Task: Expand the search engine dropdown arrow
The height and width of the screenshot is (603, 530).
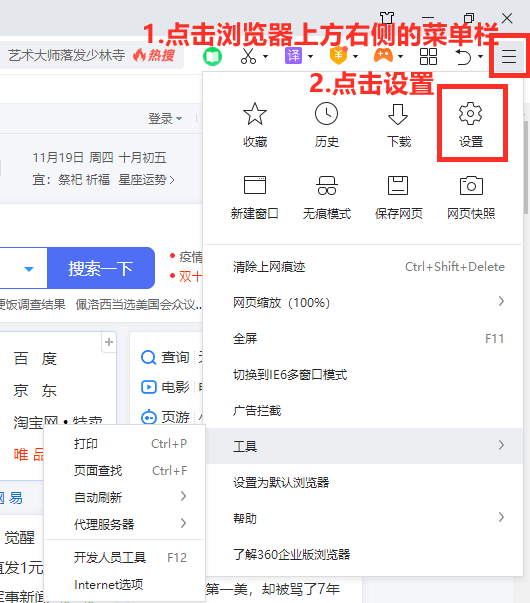Action: 29,269
